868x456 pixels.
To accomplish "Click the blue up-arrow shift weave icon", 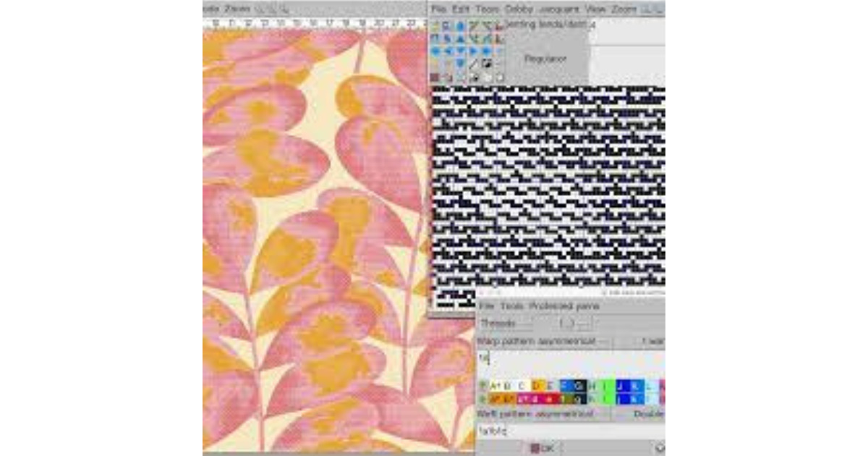I will coord(460,38).
